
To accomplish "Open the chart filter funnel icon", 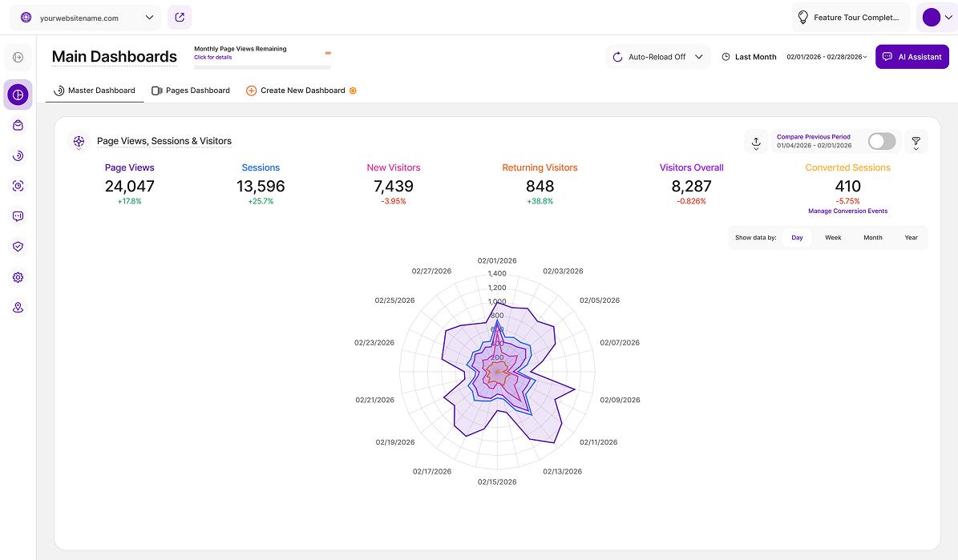I will pos(916,142).
